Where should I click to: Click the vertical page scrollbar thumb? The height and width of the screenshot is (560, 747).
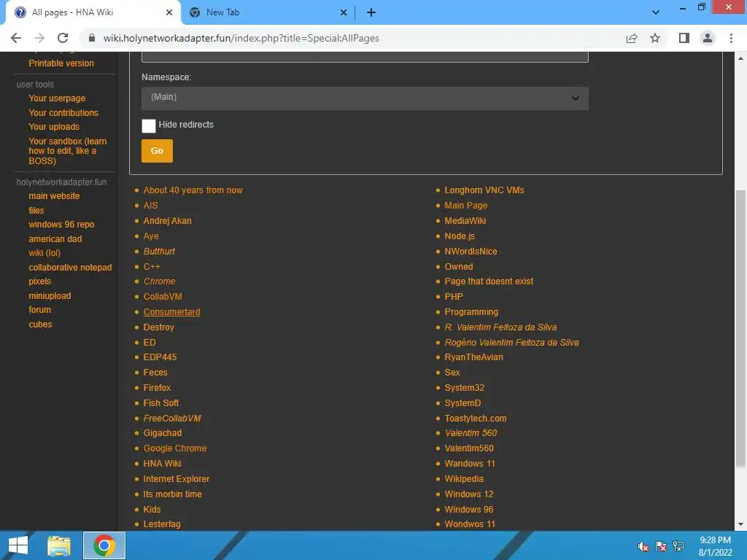coord(741,329)
